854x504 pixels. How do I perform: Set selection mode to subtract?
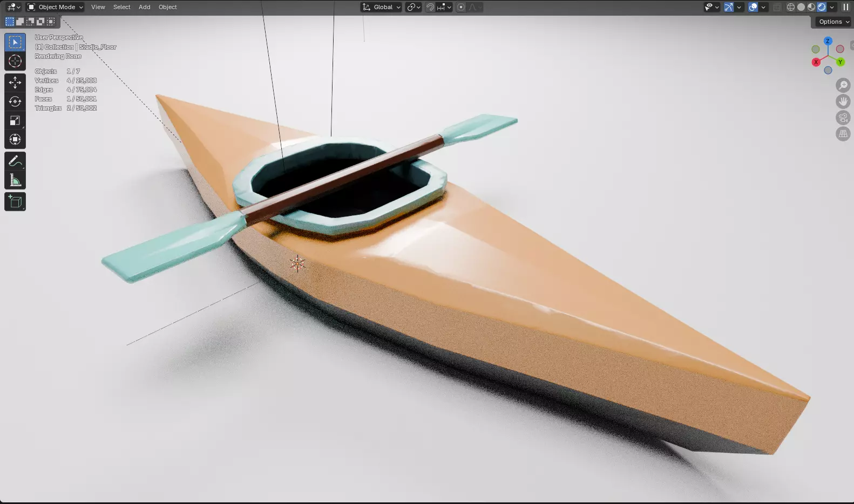(x=30, y=22)
